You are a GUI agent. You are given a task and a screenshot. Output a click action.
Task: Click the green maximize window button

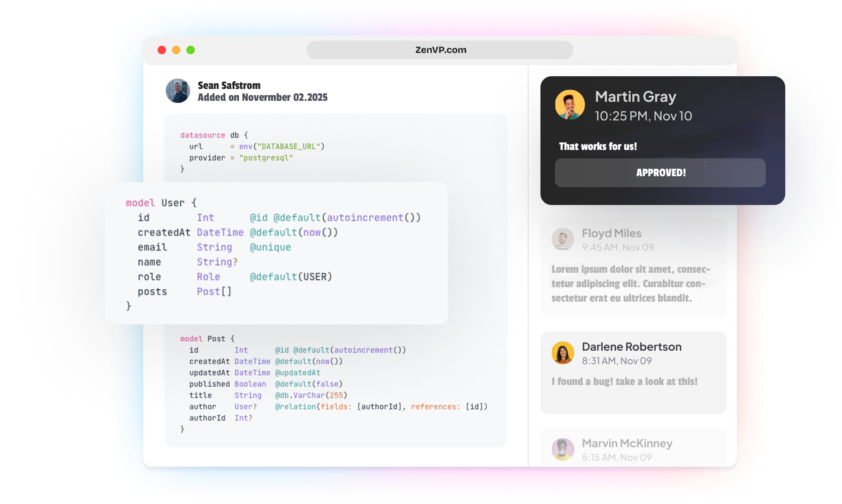191,50
